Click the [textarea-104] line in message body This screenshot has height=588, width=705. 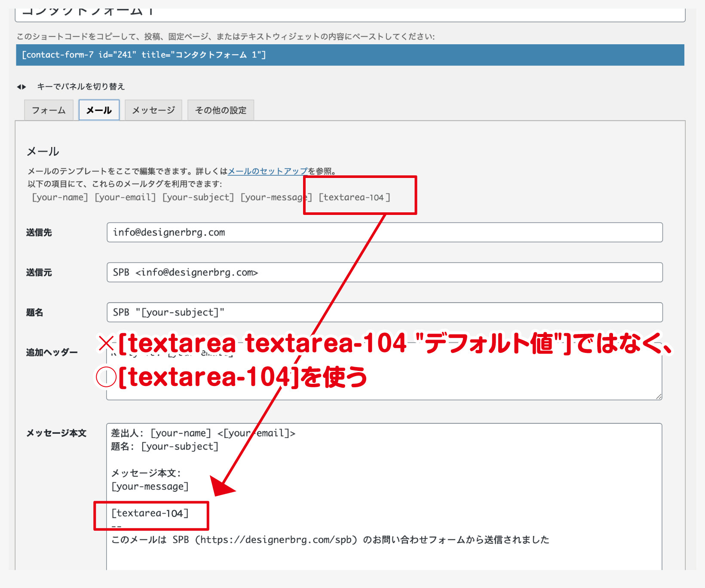pos(150,513)
